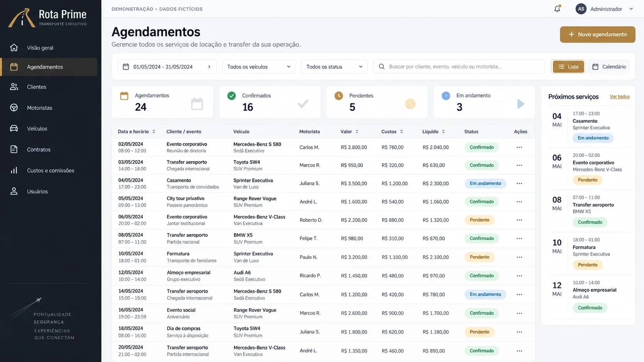This screenshot has width=644, height=362.
Task: Sort table by Líquido column
Action: tap(434, 132)
